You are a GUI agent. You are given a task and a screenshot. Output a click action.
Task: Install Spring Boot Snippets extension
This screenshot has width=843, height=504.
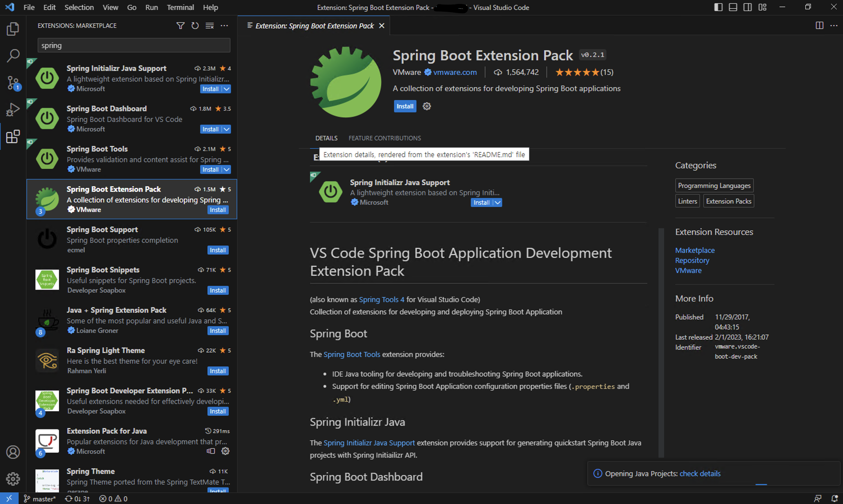(218, 291)
